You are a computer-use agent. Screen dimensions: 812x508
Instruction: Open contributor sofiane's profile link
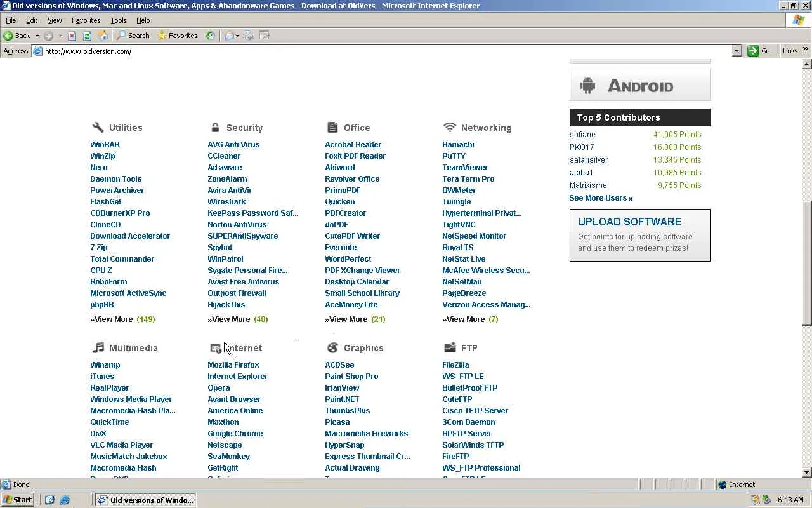point(582,134)
